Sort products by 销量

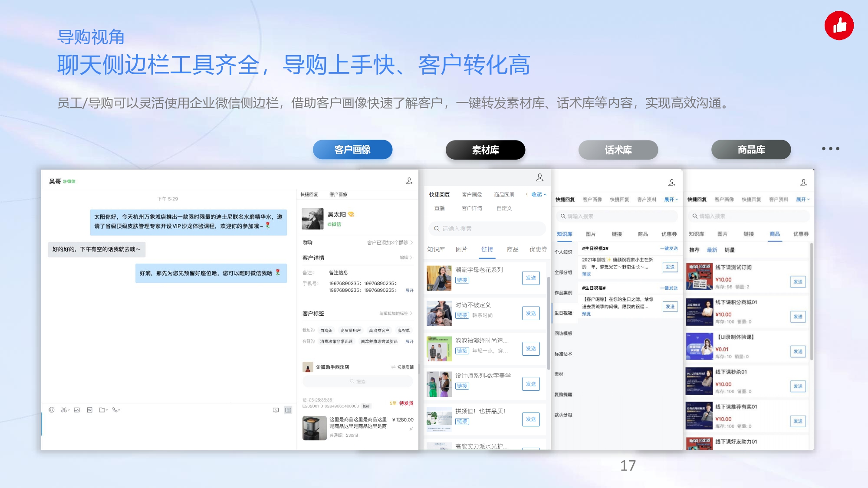pyautogui.click(x=730, y=250)
